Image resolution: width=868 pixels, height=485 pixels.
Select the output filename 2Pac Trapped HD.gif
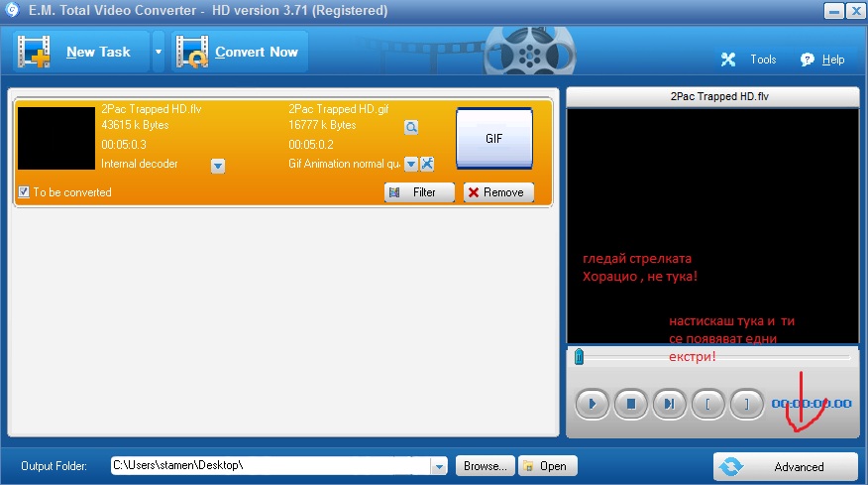pos(338,109)
